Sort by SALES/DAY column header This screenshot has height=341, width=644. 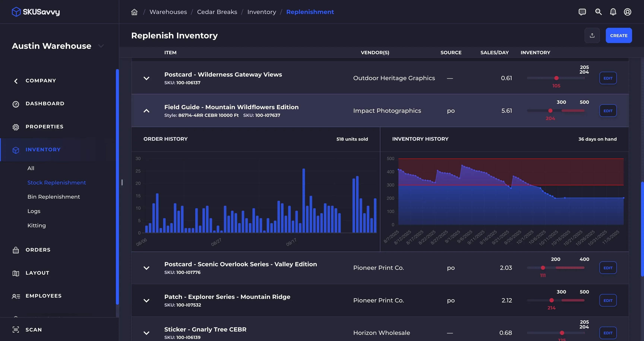click(x=494, y=53)
